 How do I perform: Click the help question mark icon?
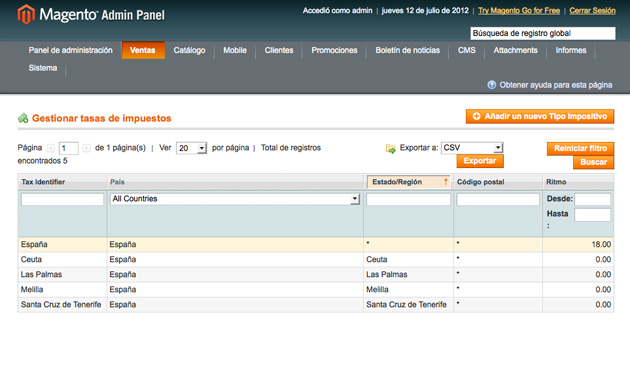491,85
